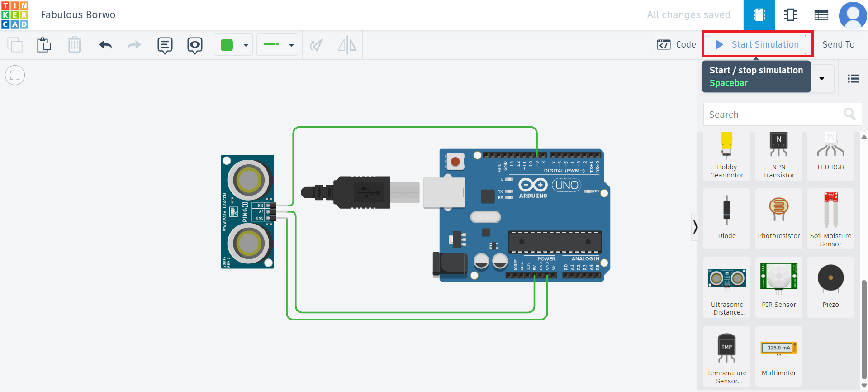The width and height of the screenshot is (868, 392).
Task: Click the zoom to fit icon
Action: [x=15, y=75]
